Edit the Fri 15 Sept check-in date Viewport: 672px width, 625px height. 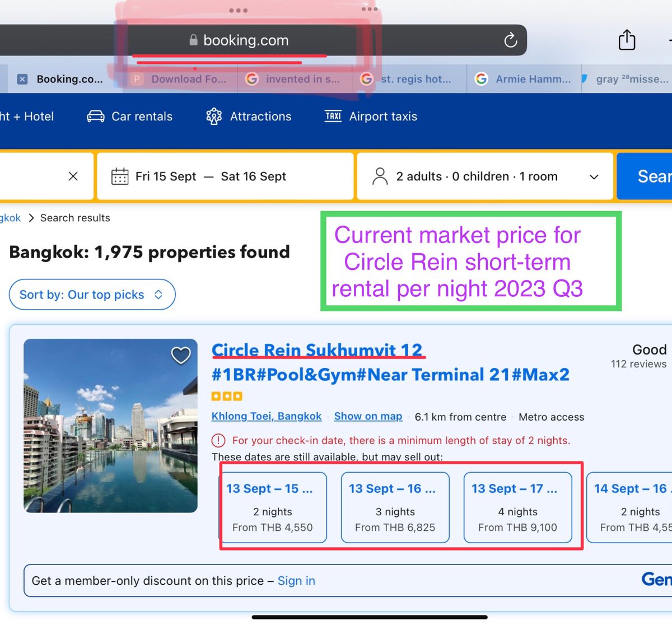(x=166, y=176)
